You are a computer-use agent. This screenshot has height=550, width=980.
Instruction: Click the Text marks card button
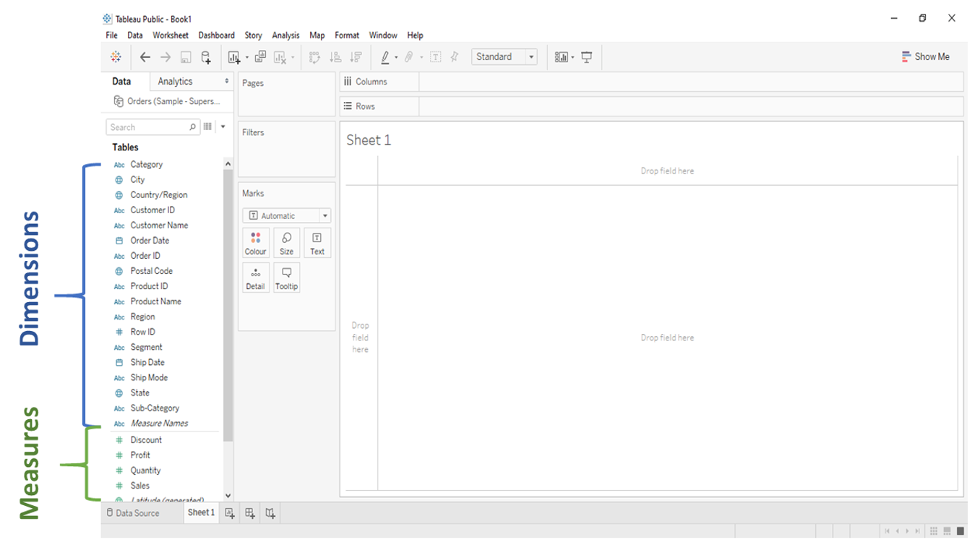coord(317,243)
